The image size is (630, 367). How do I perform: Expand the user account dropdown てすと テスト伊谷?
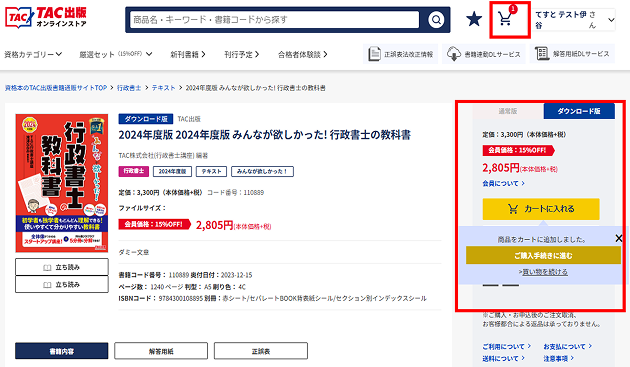(574, 20)
